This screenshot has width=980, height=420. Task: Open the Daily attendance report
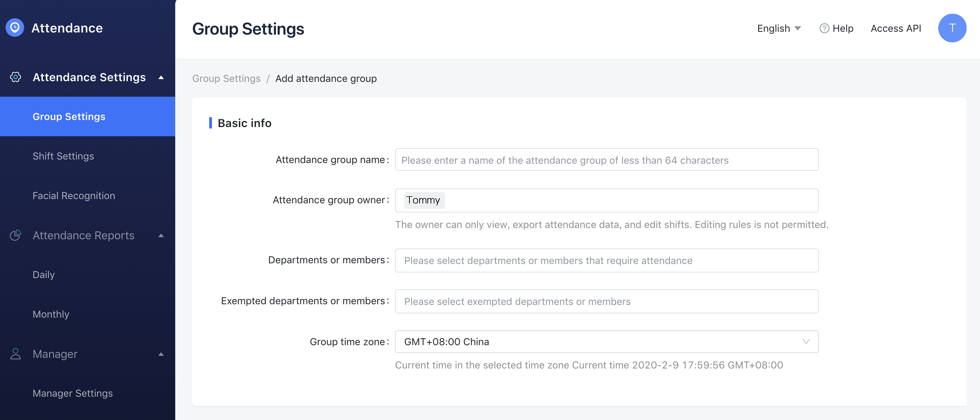click(x=88, y=275)
